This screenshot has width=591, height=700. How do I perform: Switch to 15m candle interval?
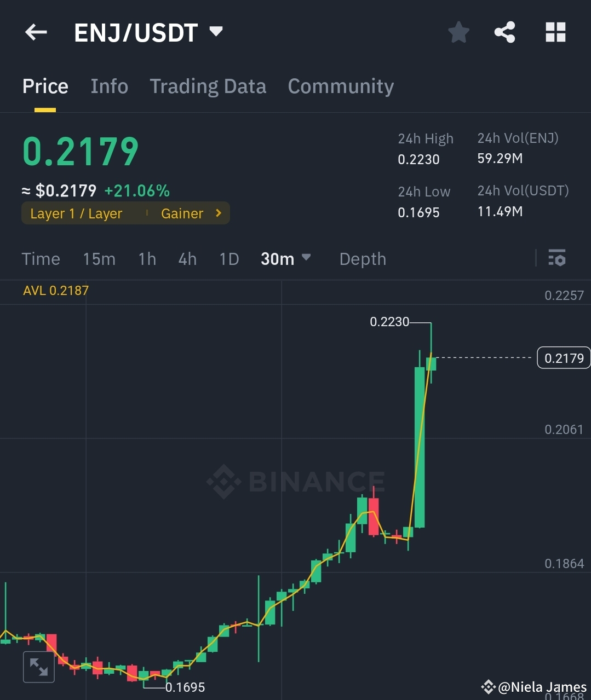[x=99, y=259]
